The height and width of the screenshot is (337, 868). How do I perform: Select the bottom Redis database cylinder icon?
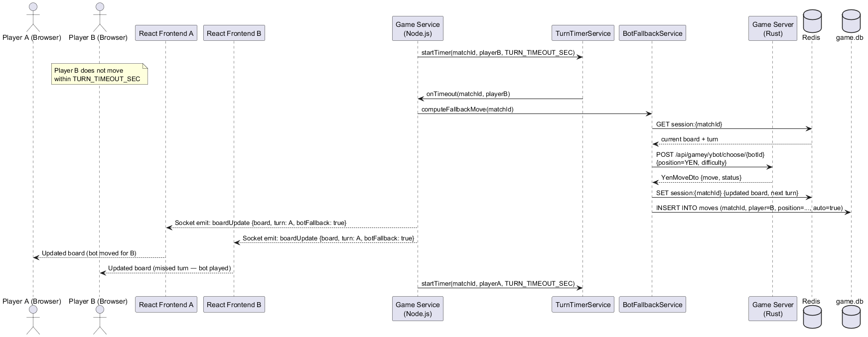click(x=811, y=317)
